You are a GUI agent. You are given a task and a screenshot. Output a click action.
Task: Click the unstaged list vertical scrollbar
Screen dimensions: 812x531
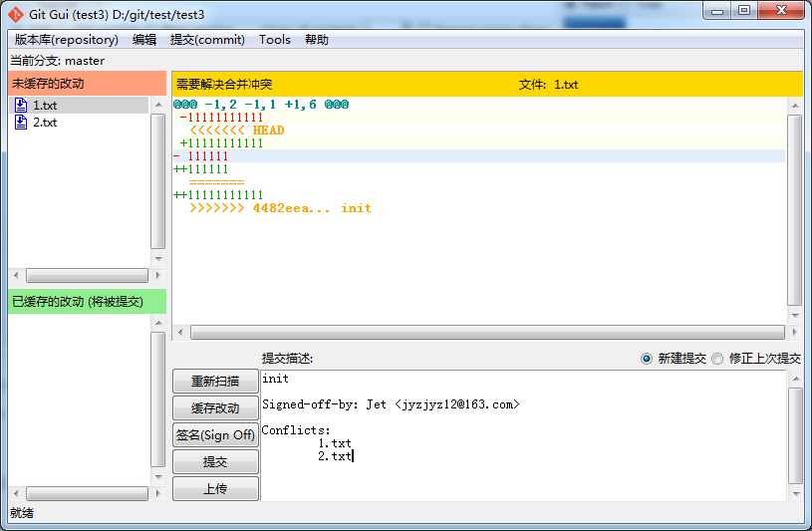(158, 181)
